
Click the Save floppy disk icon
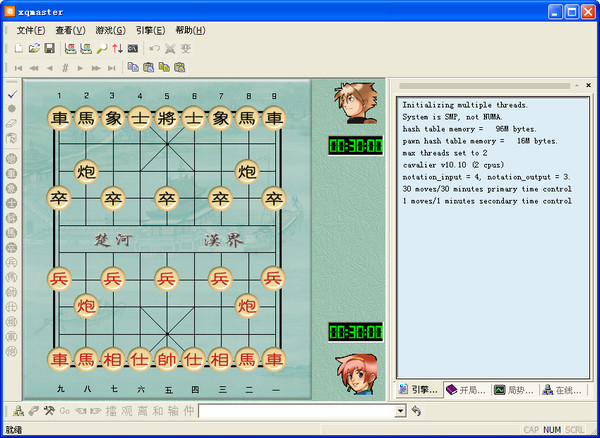[49, 48]
